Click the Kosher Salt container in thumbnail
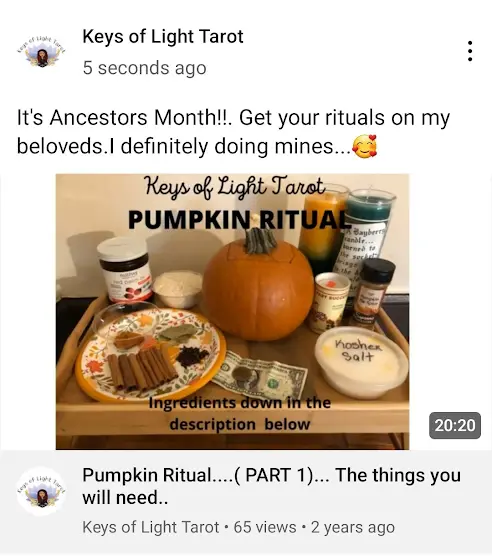492x560 pixels. click(x=361, y=362)
